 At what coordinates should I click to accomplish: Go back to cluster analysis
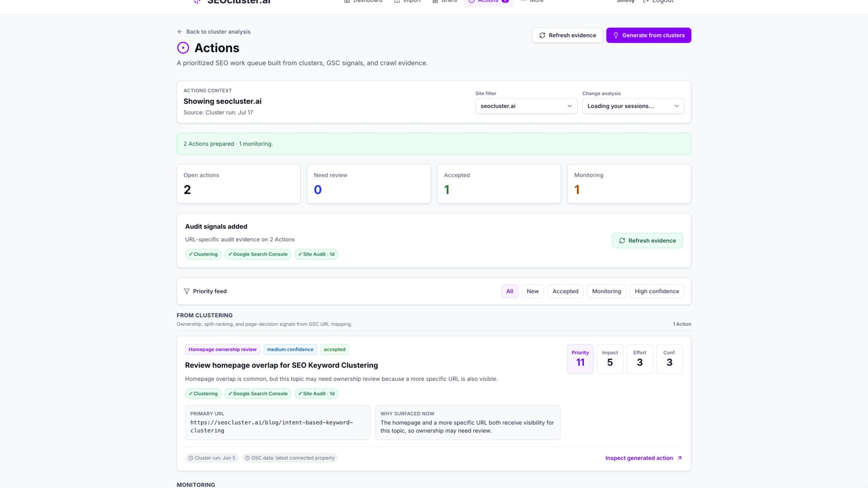click(214, 31)
